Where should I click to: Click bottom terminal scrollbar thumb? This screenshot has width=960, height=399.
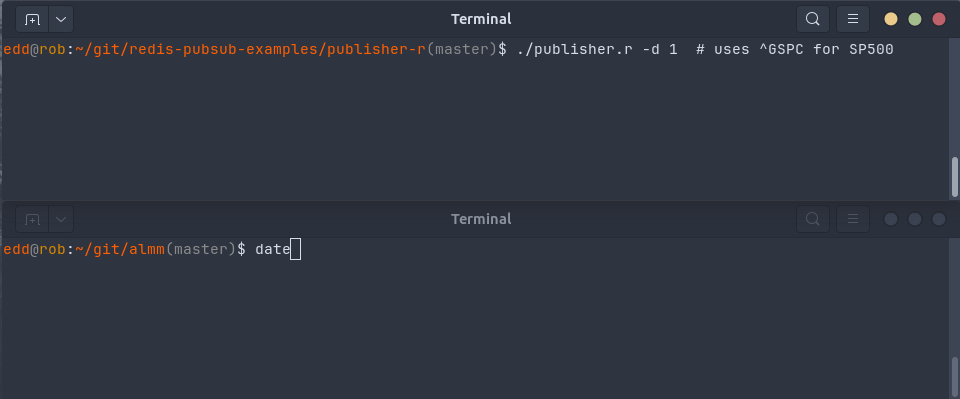pyautogui.click(x=954, y=377)
